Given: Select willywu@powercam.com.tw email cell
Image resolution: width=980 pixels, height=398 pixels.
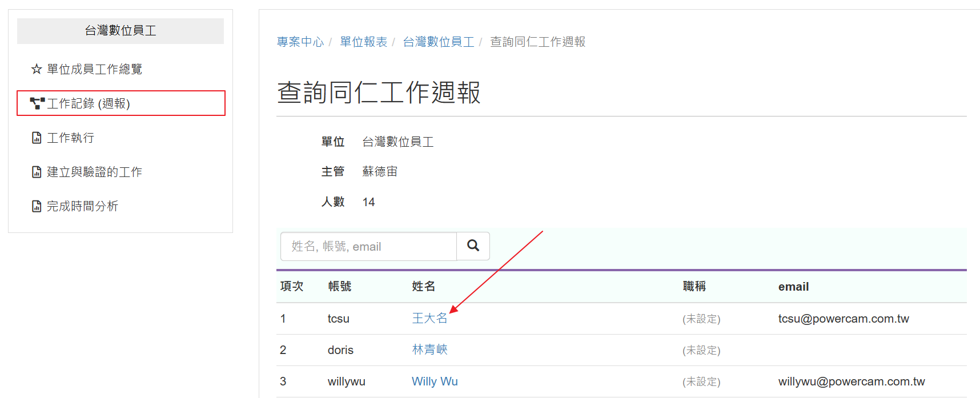Looking at the screenshot, I should (852, 381).
